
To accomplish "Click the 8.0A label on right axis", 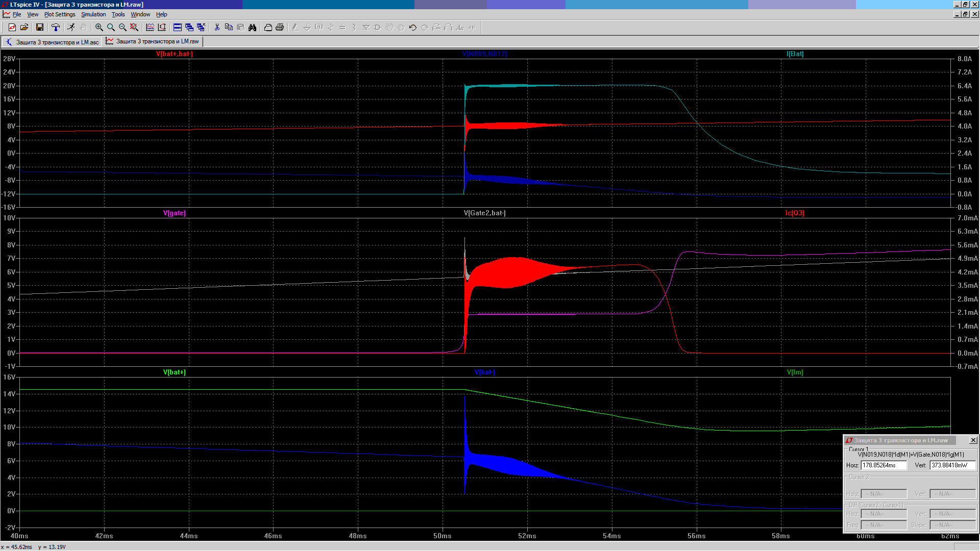I will (965, 59).
